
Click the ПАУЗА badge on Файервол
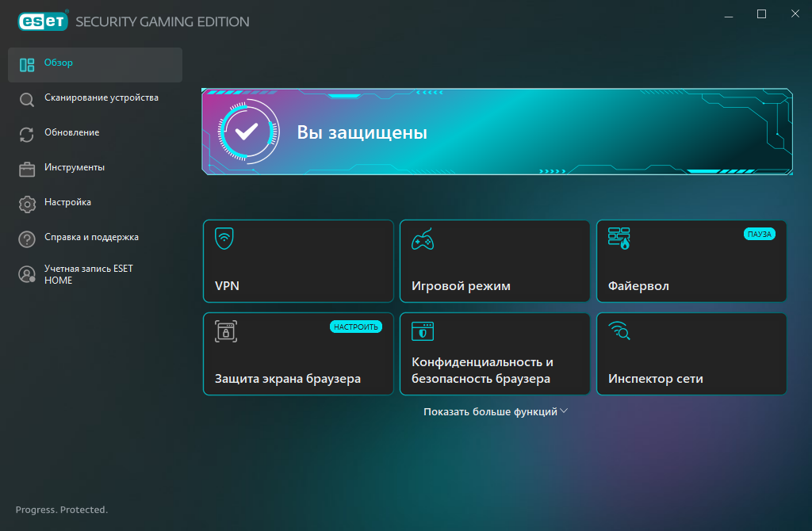pyautogui.click(x=759, y=234)
